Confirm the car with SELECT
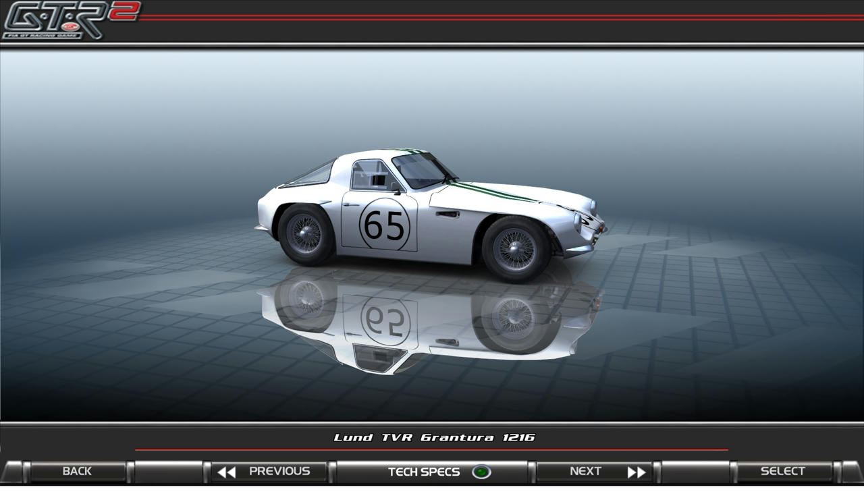 click(784, 472)
